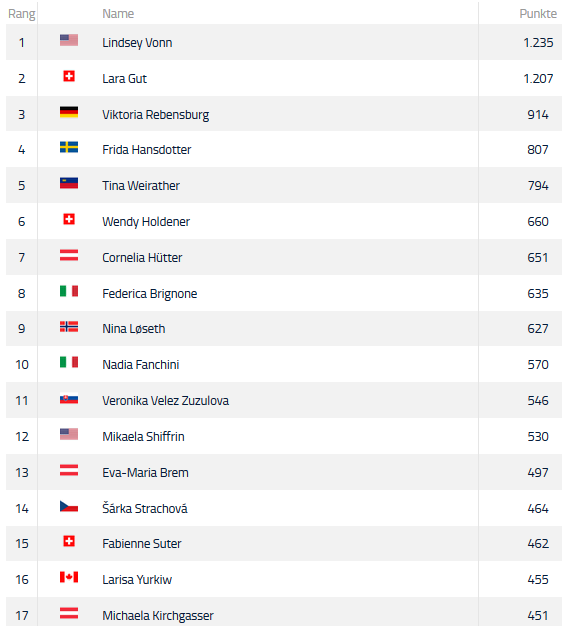Viewport: 562px width, 626px height.
Task: Click the Liechtenstein flag beside Tina Weirather
Action: click(69, 183)
